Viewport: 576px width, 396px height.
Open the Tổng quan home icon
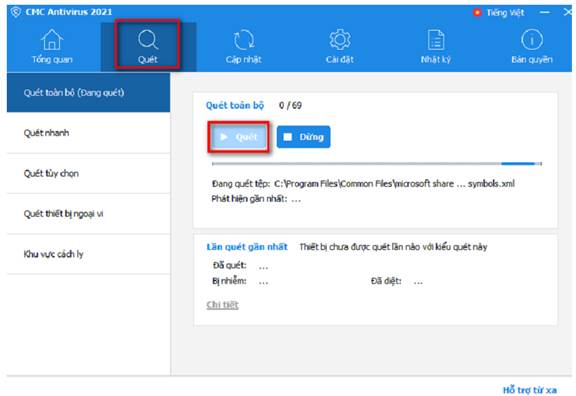[x=52, y=40]
